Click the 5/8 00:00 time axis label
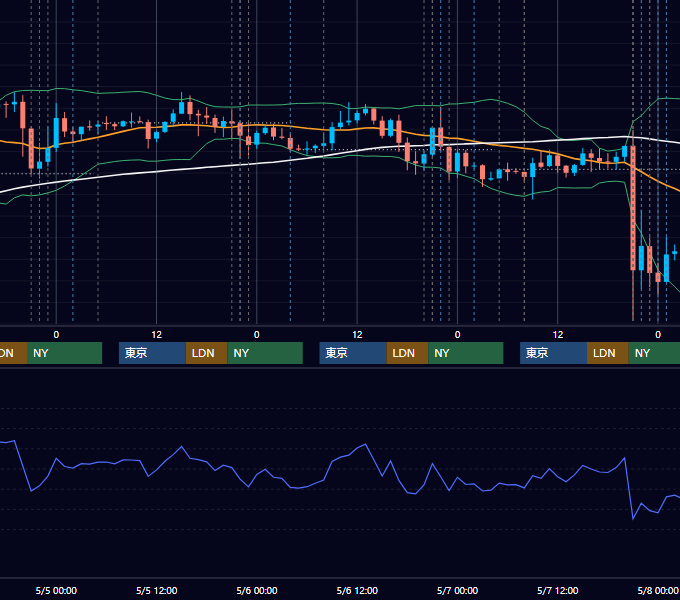680x600 pixels. (x=658, y=590)
